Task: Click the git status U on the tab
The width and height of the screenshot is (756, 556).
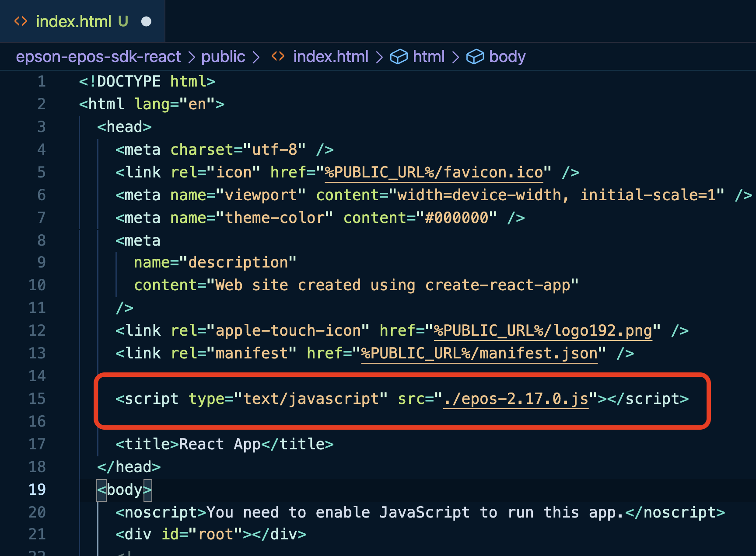Action: [123, 21]
